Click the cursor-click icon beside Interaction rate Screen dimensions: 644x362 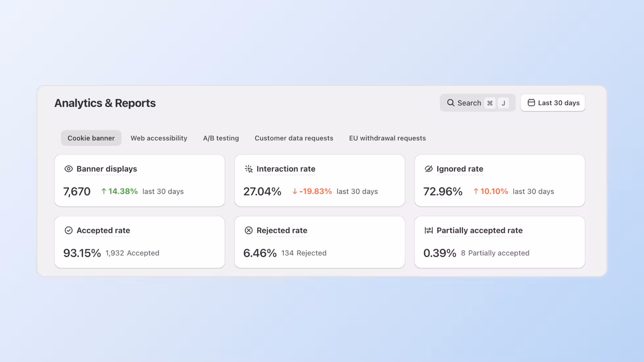[x=249, y=169]
